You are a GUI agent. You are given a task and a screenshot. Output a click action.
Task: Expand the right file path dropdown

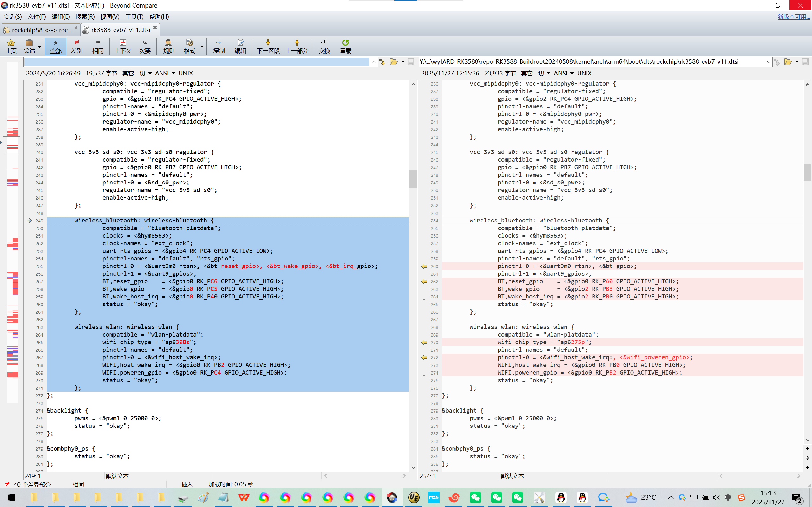tap(768, 62)
